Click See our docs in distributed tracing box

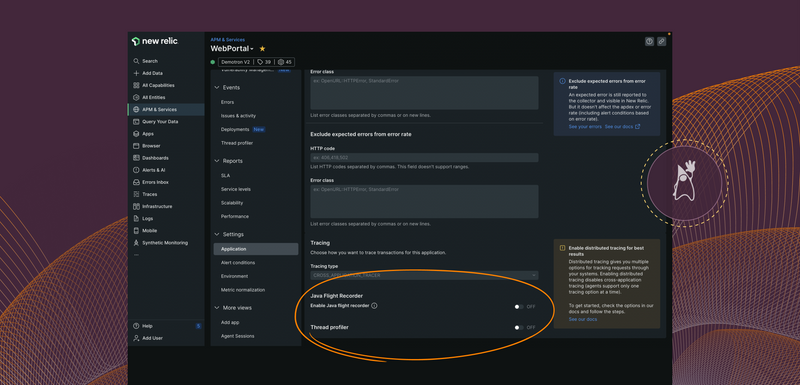pos(583,319)
